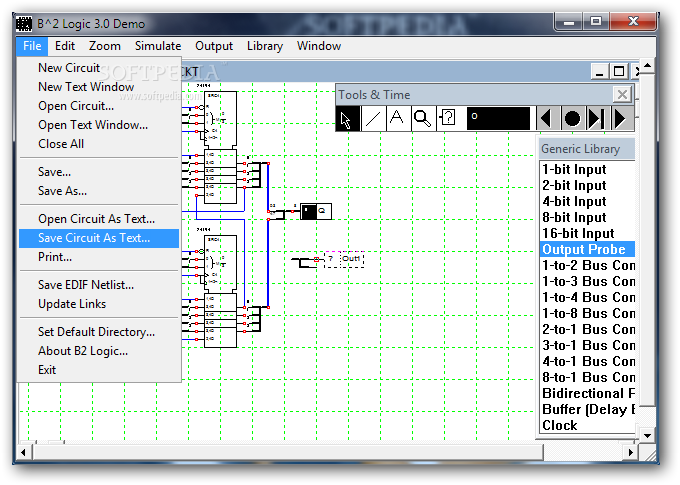Open the Window menu
The height and width of the screenshot is (485, 680).
tap(319, 46)
